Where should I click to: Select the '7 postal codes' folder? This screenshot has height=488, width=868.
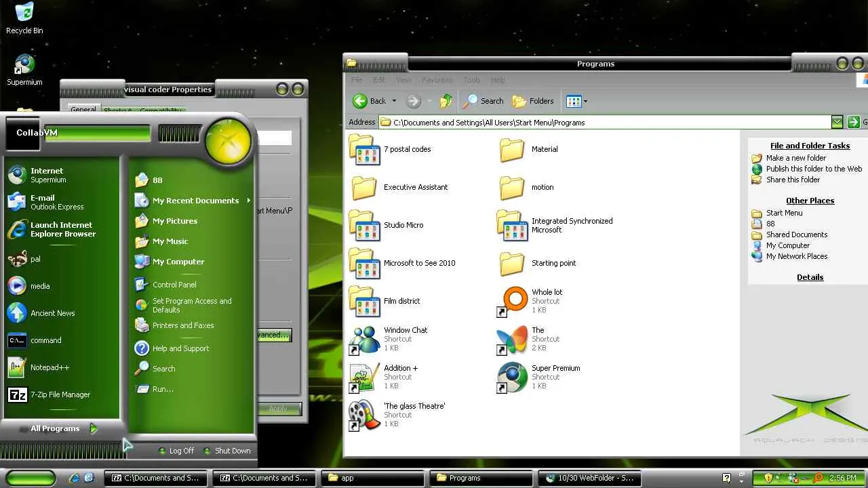pyautogui.click(x=391, y=149)
